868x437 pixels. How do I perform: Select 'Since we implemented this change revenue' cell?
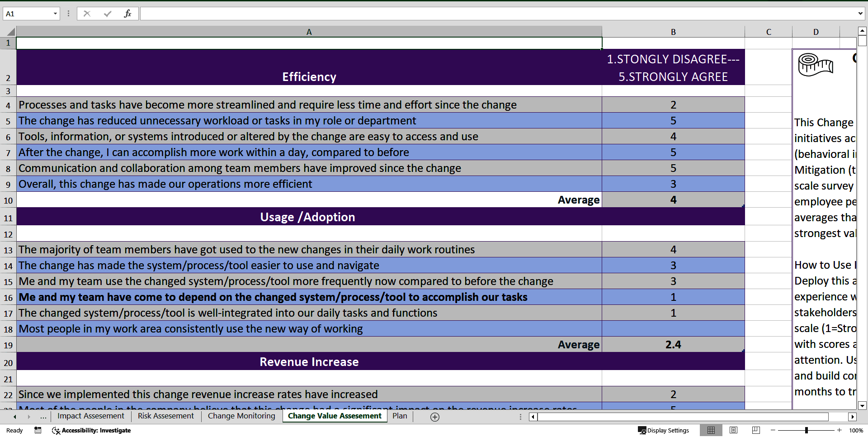[x=309, y=394]
